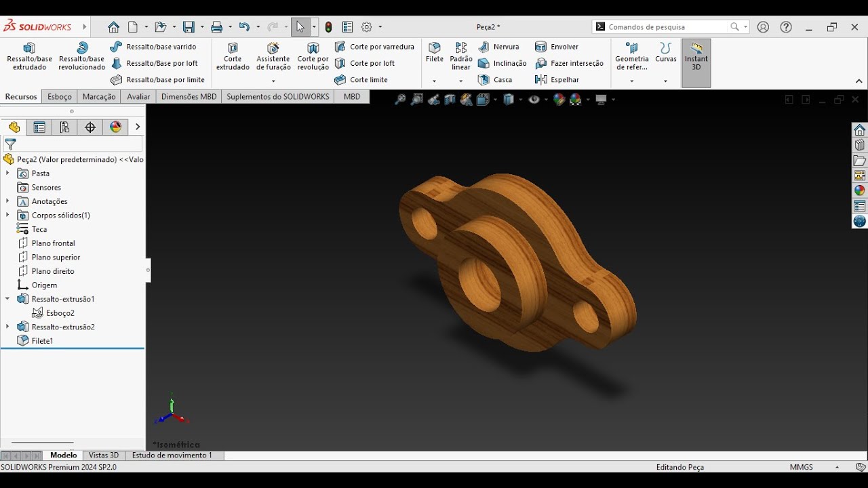Viewport: 868px width, 488px height.
Task: Select Esboço2 in feature tree
Action: pyautogui.click(x=54, y=313)
